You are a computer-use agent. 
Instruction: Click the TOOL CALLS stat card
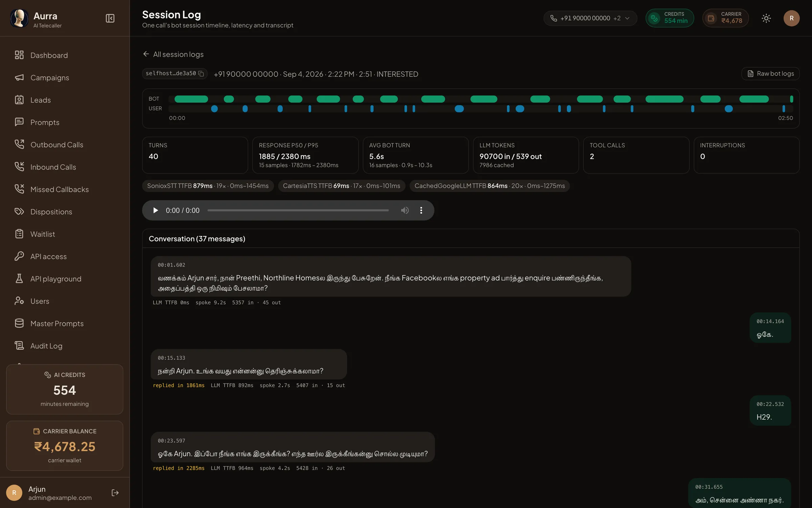(x=636, y=155)
